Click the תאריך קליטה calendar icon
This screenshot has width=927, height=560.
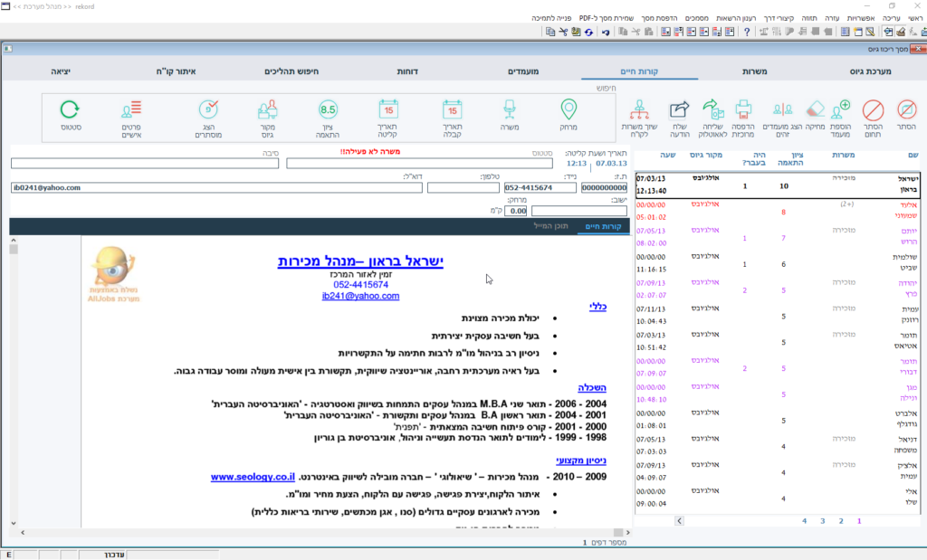[x=388, y=109]
